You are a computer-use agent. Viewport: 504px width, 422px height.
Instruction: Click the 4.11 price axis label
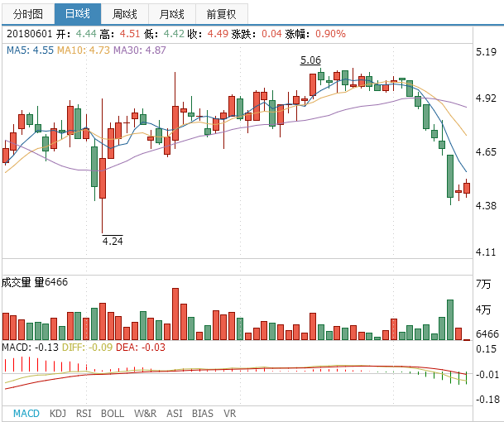486,252
